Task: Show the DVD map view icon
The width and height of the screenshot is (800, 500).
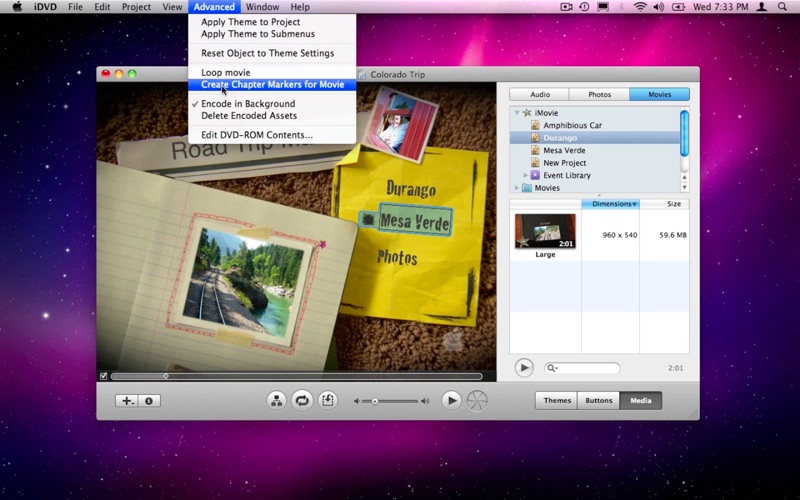Action: 277,401
